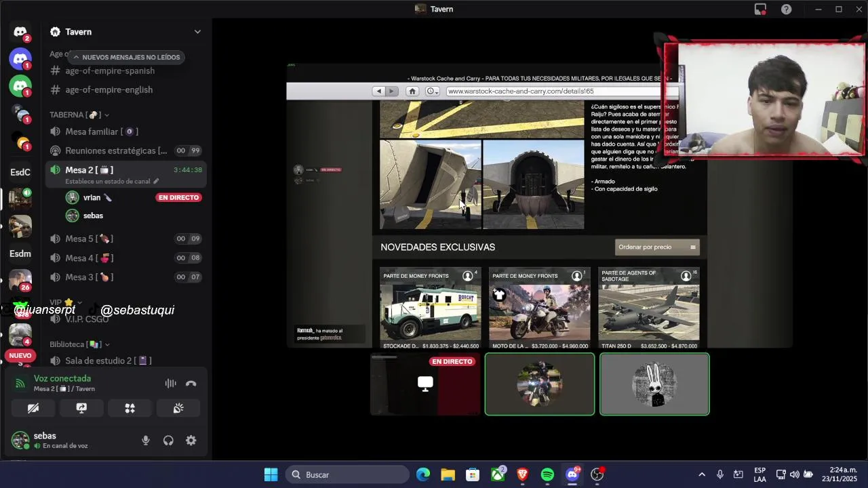Open the Tavern server menu chevron
Screen dimensions: 868x488
tap(197, 32)
